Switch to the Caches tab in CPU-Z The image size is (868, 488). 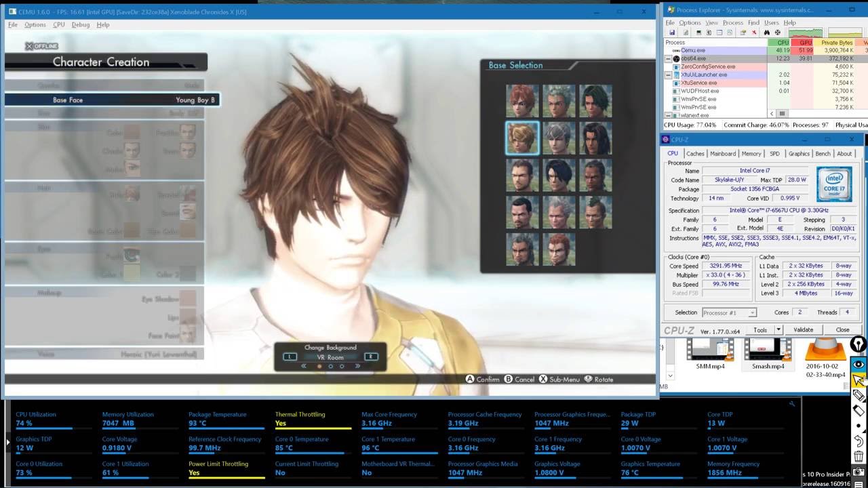[x=695, y=154]
